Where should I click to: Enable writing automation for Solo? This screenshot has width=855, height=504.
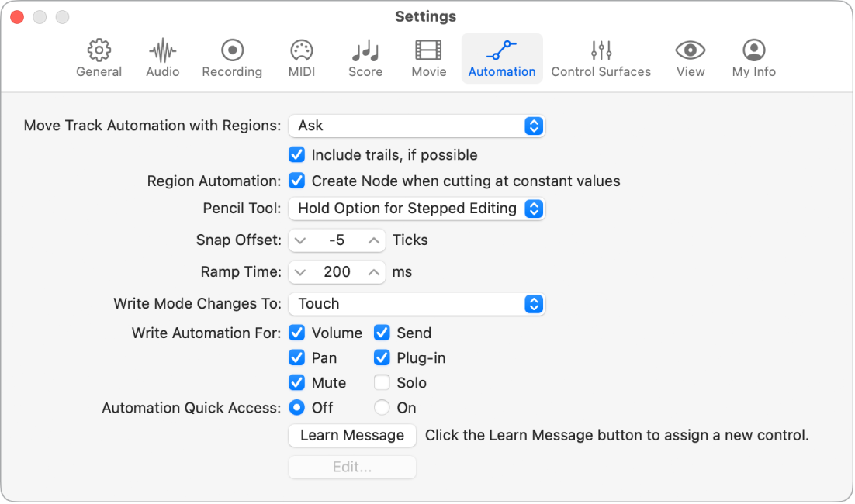382,382
